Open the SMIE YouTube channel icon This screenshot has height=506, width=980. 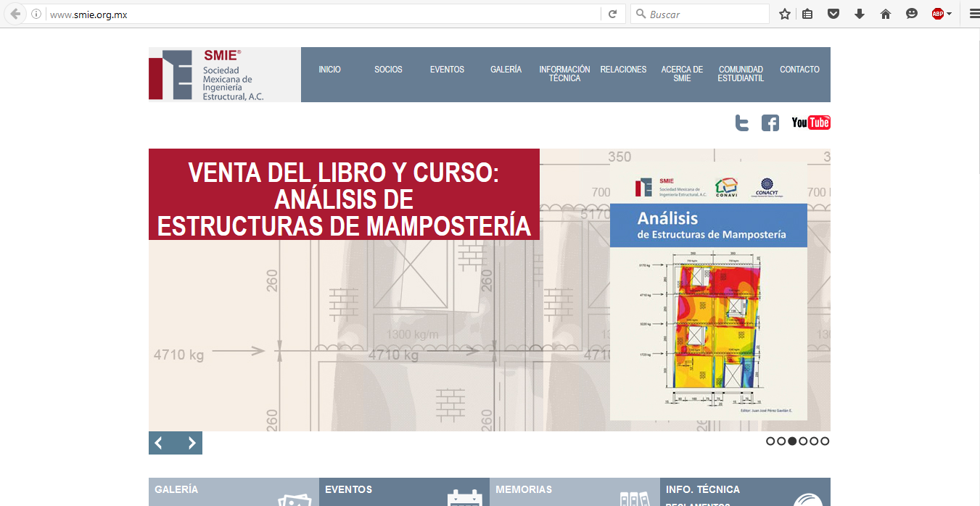pyautogui.click(x=810, y=123)
